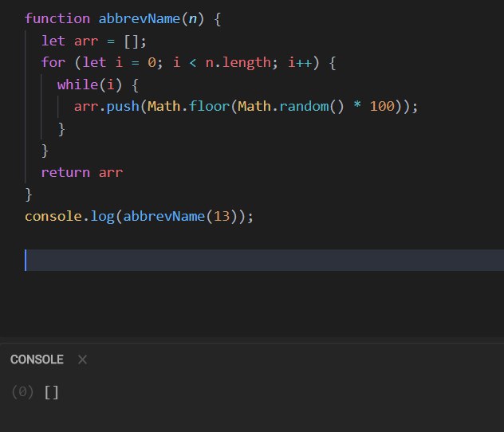
Task: Click 'while(i)' statement
Action: pyautogui.click(x=89, y=84)
